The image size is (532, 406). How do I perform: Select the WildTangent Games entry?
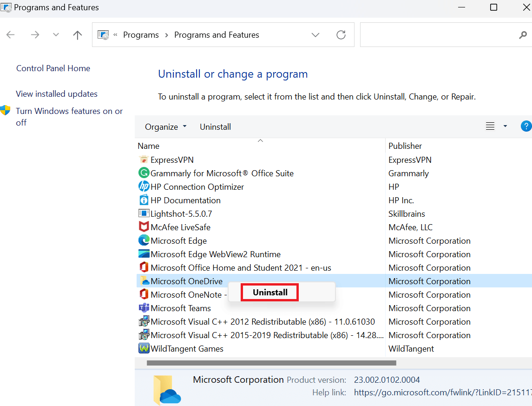pyautogui.click(x=187, y=349)
